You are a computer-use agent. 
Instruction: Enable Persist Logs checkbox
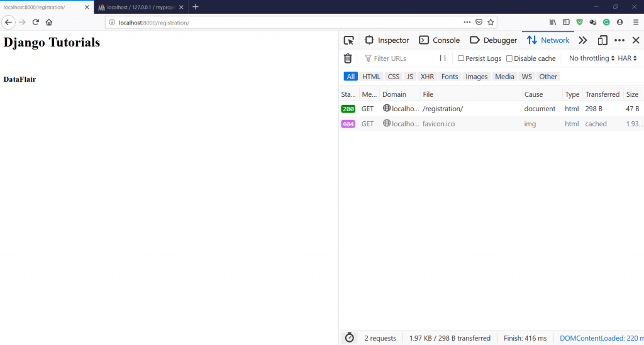[x=460, y=58]
